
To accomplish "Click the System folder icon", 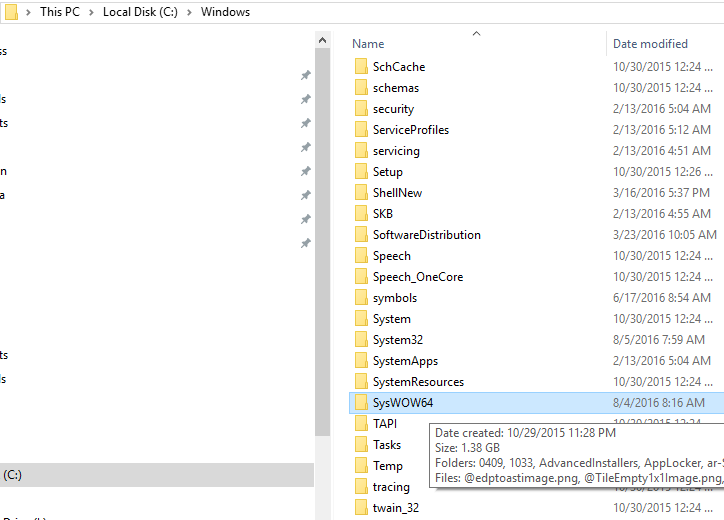I will click(x=362, y=319).
